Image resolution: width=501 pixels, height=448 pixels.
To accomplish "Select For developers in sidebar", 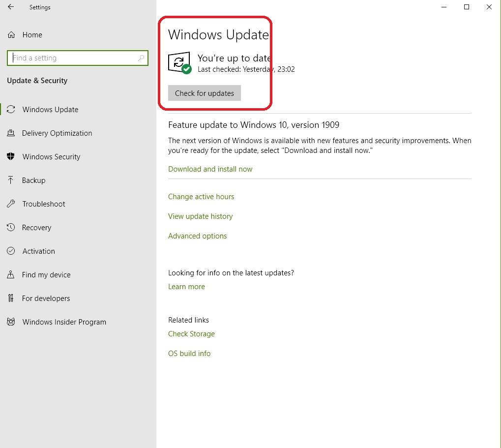I will [x=46, y=299].
